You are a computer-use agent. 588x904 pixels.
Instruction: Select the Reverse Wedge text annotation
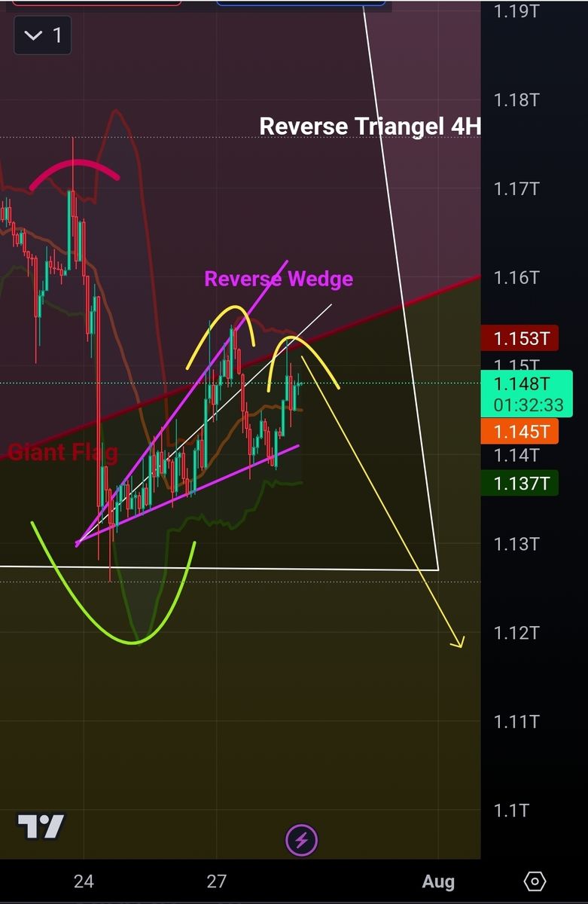coord(279,279)
